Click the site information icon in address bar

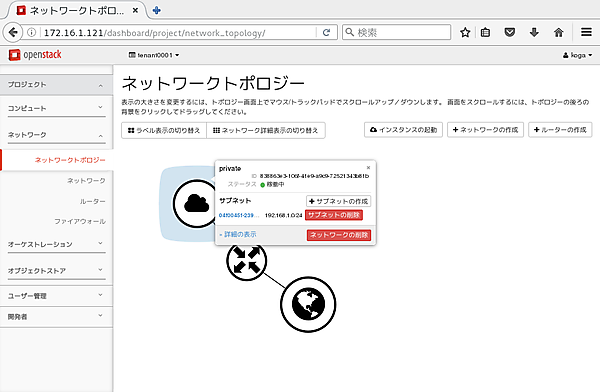tap(32, 33)
